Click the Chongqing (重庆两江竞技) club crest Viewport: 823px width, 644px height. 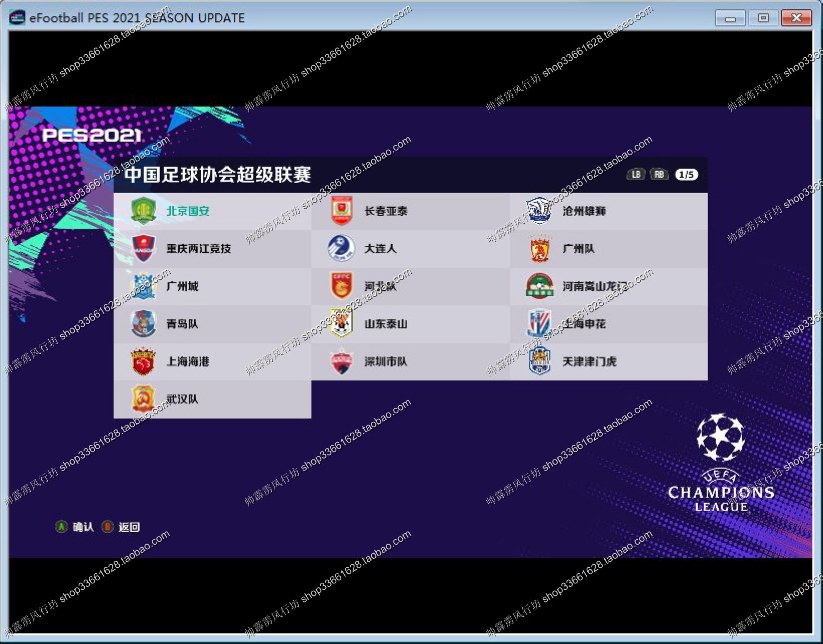point(144,248)
